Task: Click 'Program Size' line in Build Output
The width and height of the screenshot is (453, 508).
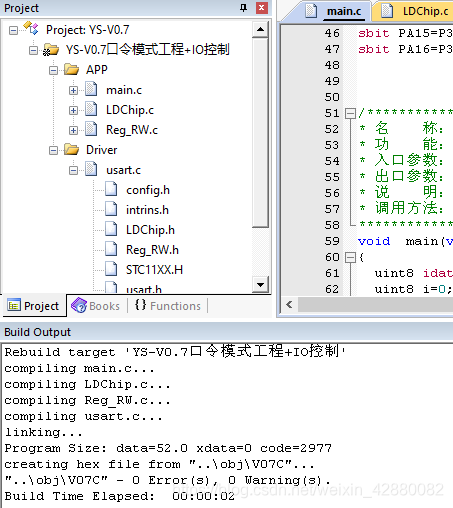Action: 168,448
